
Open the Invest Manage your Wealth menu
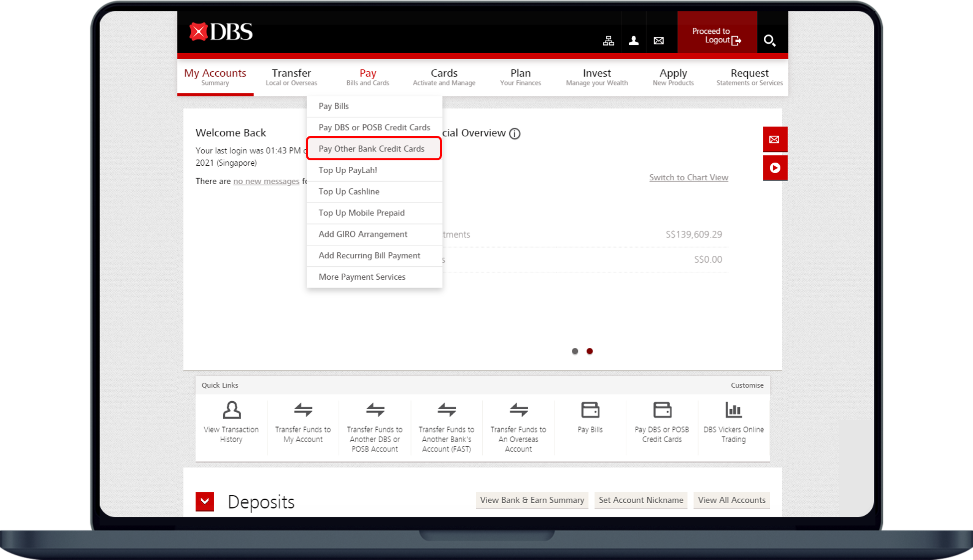[x=597, y=77]
